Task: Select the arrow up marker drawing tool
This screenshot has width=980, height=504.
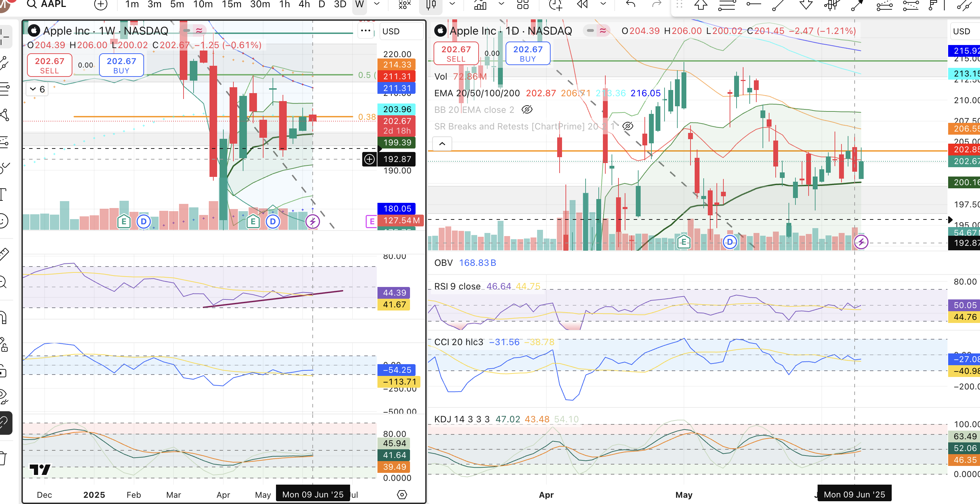Action: 701,5
